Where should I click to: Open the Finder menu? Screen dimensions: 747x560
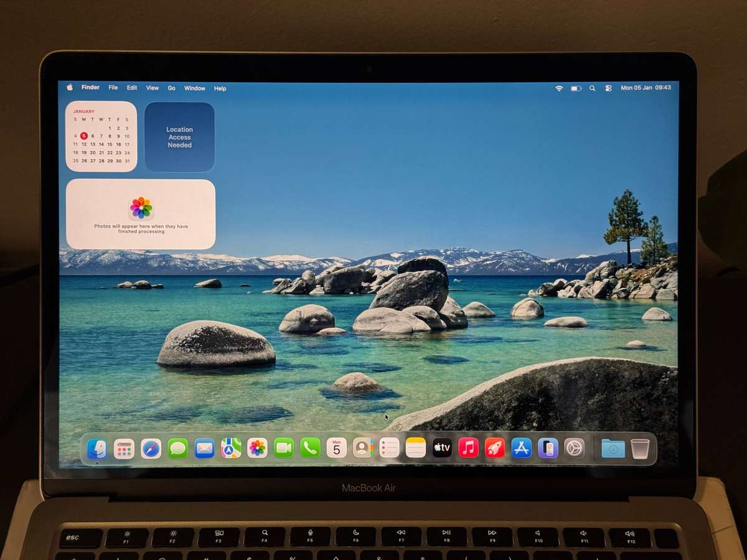pyautogui.click(x=90, y=88)
